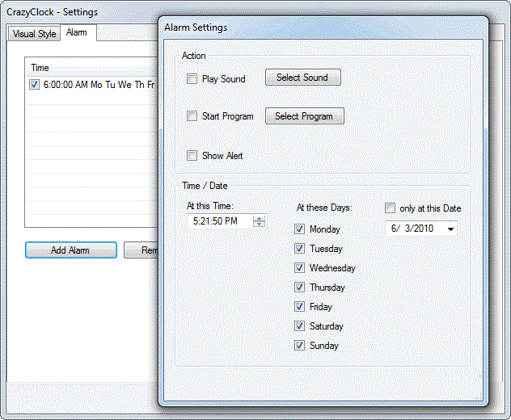
Task: Click the Select Sound button
Action: [302, 78]
